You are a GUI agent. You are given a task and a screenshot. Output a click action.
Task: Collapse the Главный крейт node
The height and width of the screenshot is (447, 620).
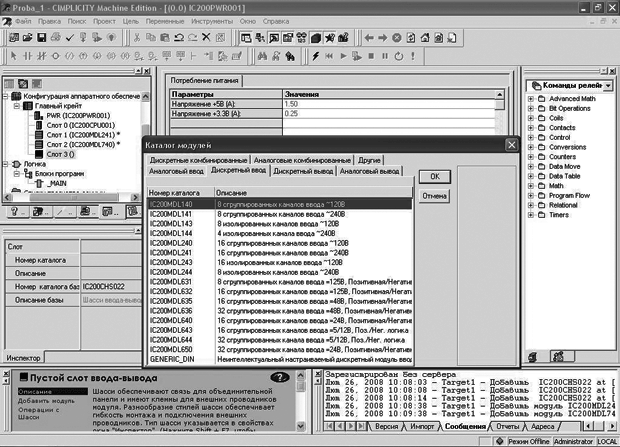pos(17,106)
